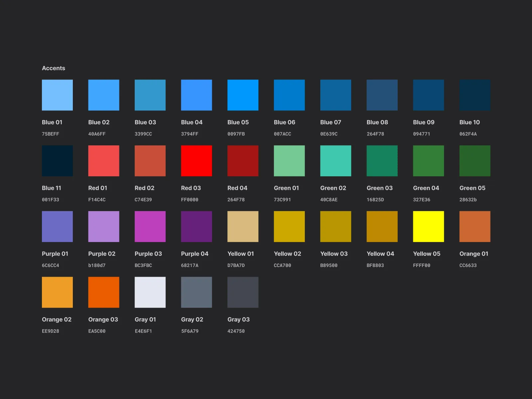Click the hex code 75BEFF under Blue 01
The width and height of the screenshot is (532, 399).
tap(50, 134)
